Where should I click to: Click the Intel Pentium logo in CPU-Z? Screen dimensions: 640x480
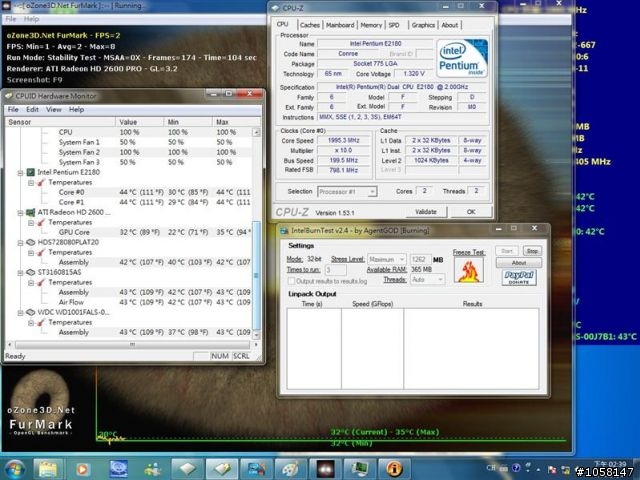click(462, 58)
